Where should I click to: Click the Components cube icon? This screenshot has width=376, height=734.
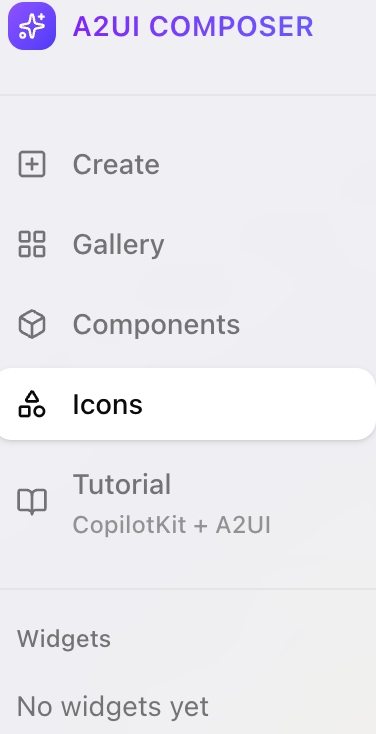32,324
